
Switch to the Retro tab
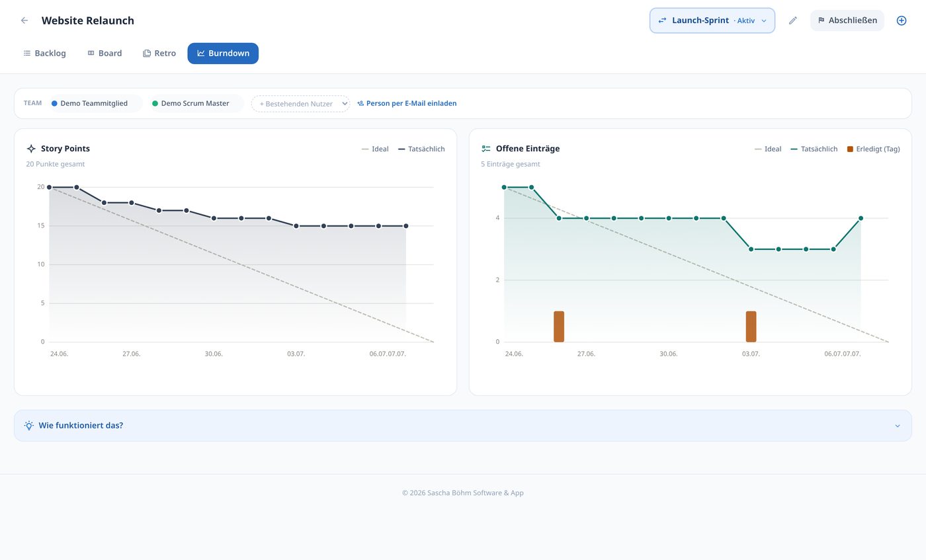pyautogui.click(x=159, y=54)
